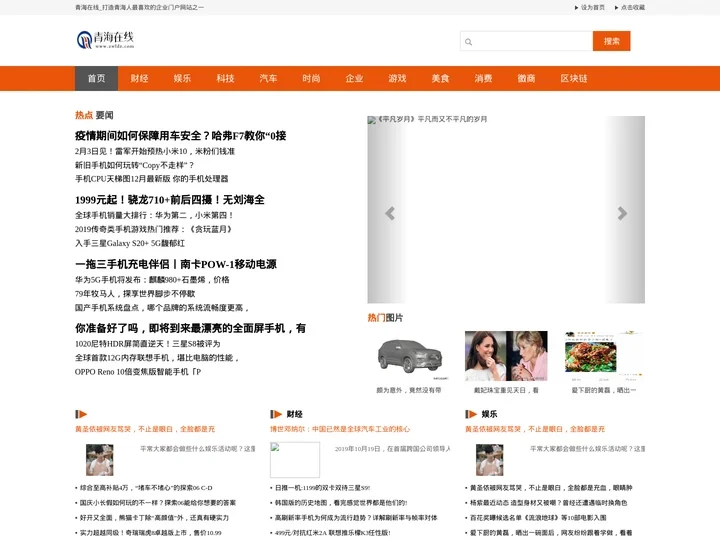Open the 科技 navigation menu item
The image size is (720, 540).
click(x=225, y=79)
